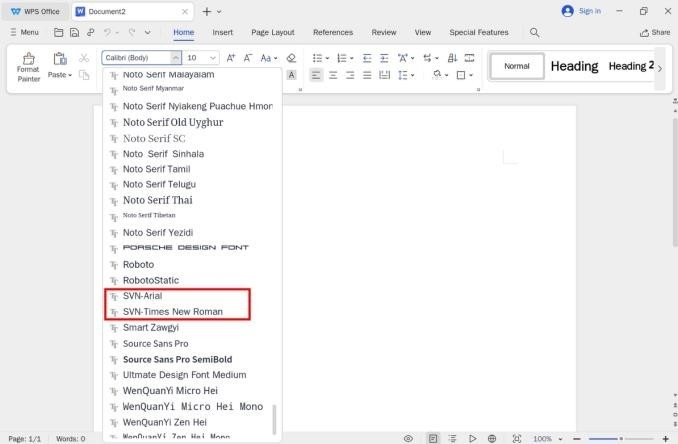This screenshot has width=678, height=444.
Task: Click the font name input field
Action: coord(137,57)
